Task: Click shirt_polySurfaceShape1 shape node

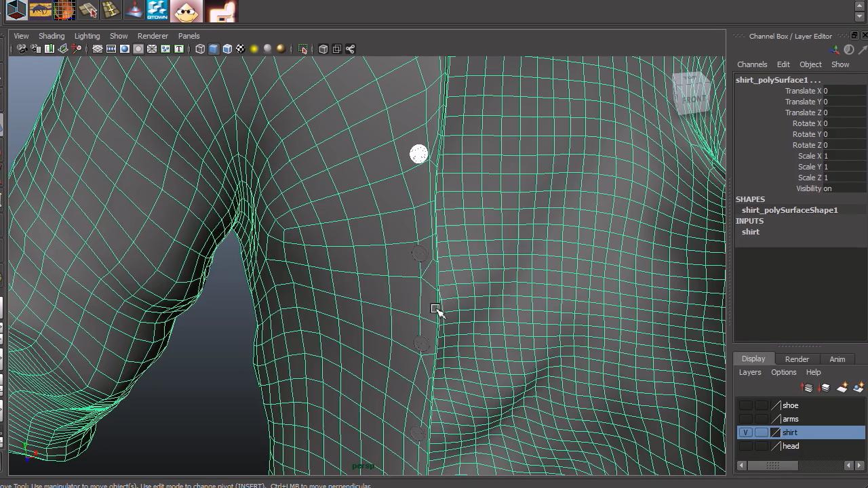Action: point(789,210)
